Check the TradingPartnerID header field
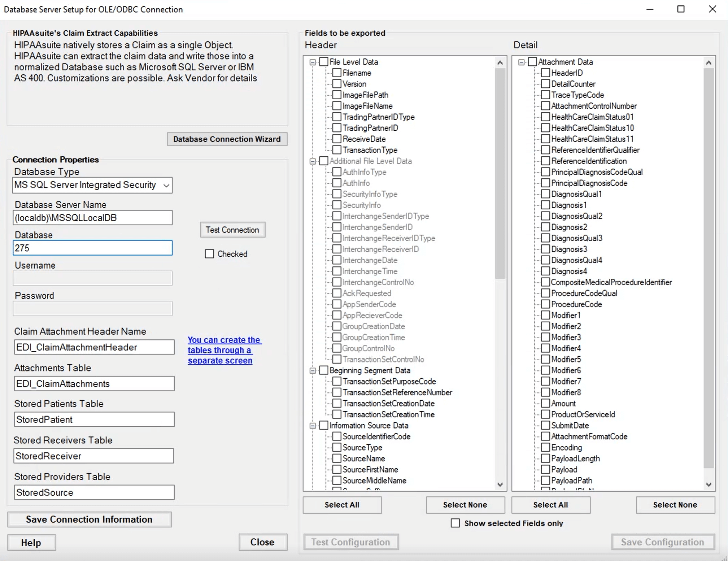Image resolution: width=728 pixels, height=561 pixels. pos(337,128)
